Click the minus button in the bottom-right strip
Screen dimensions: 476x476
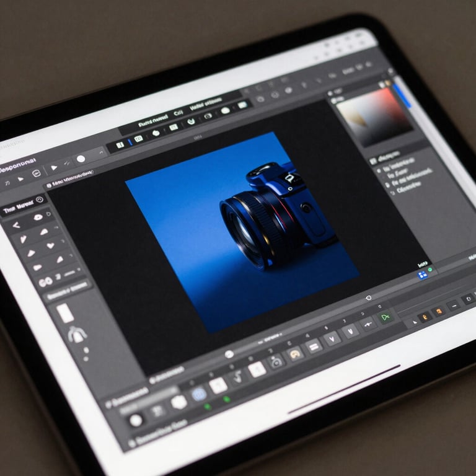tap(454, 306)
